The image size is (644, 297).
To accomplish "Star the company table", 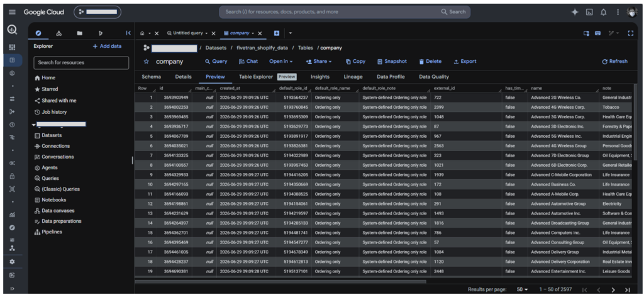I will pos(146,62).
